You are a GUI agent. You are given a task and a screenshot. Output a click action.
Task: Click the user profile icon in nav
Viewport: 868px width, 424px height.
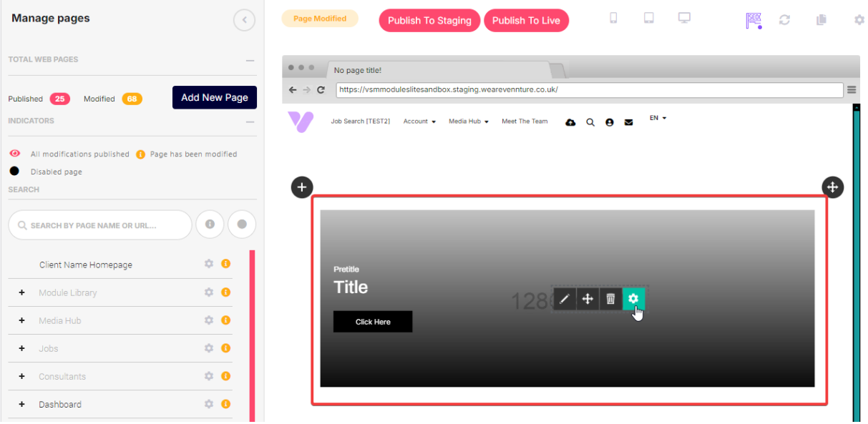coord(610,122)
